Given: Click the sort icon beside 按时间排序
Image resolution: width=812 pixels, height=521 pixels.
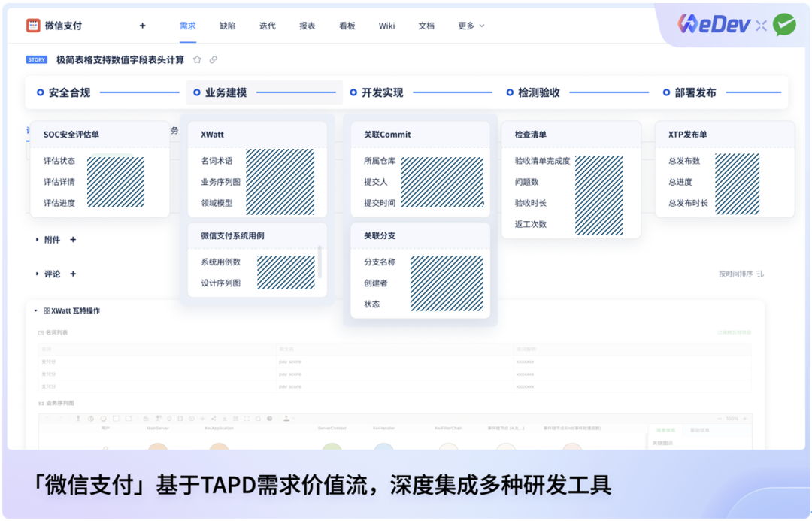Looking at the screenshot, I should [x=759, y=274].
